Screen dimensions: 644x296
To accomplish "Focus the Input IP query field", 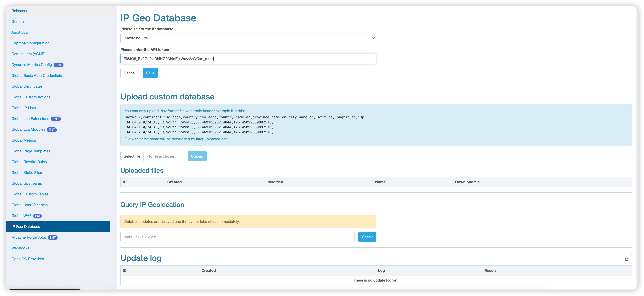I will tap(237, 237).
